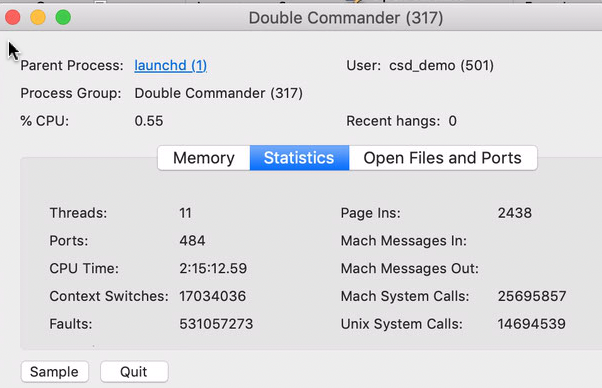Click the Mach System Calls value 25695857
Screen dimensions: 602x388
click(x=532, y=296)
